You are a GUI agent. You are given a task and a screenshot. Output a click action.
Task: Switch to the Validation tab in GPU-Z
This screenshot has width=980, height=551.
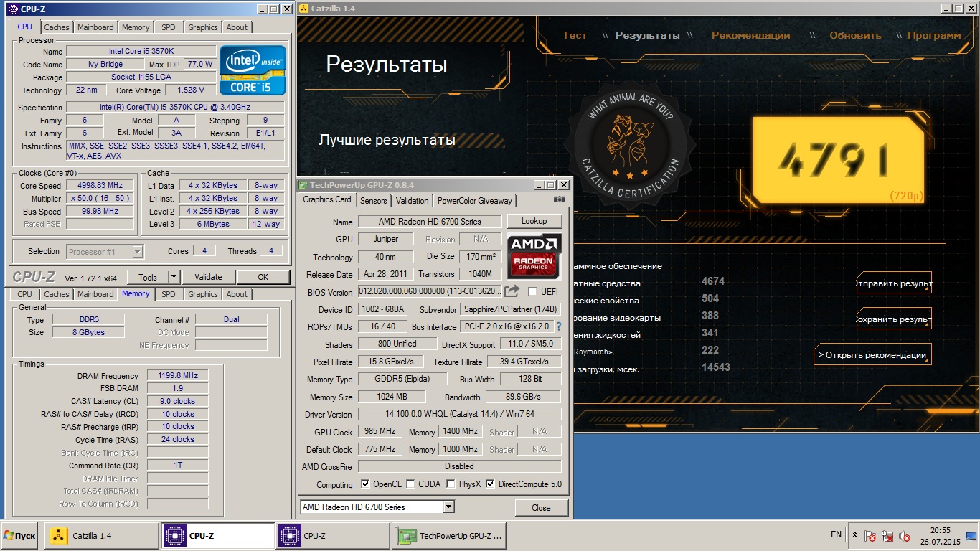point(412,201)
